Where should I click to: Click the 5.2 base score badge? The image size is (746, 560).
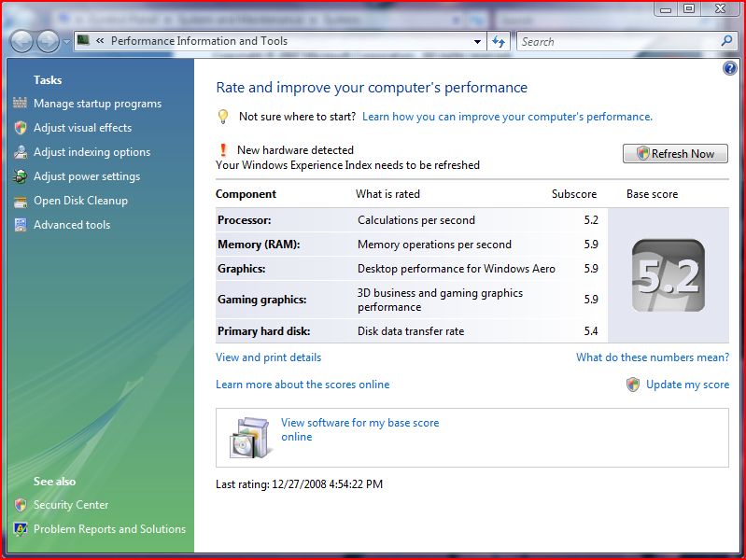[668, 275]
